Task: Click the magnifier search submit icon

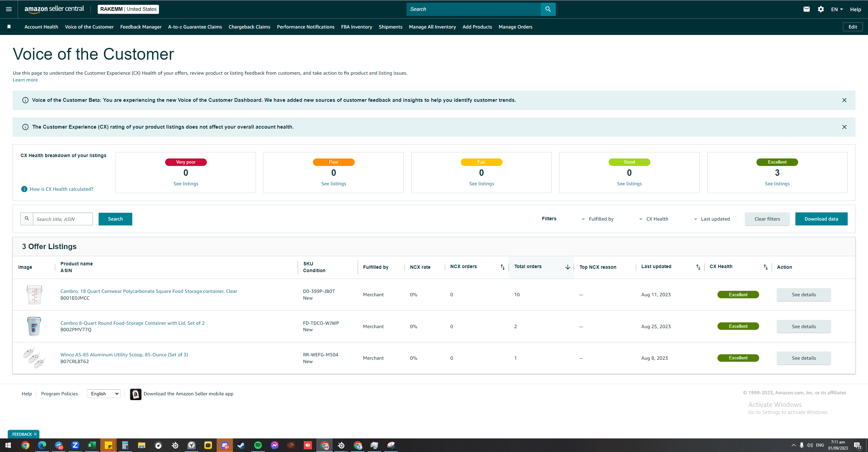Action: [x=548, y=9]
